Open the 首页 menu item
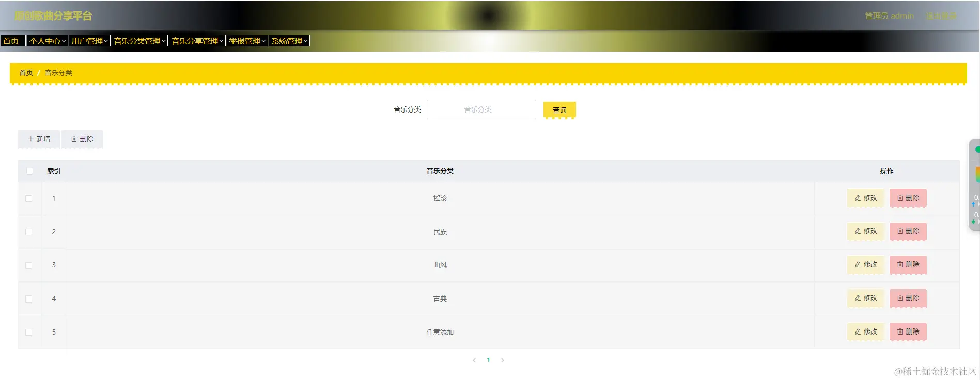This screenshot has height=380, width=980. click(x=12, y=41)
